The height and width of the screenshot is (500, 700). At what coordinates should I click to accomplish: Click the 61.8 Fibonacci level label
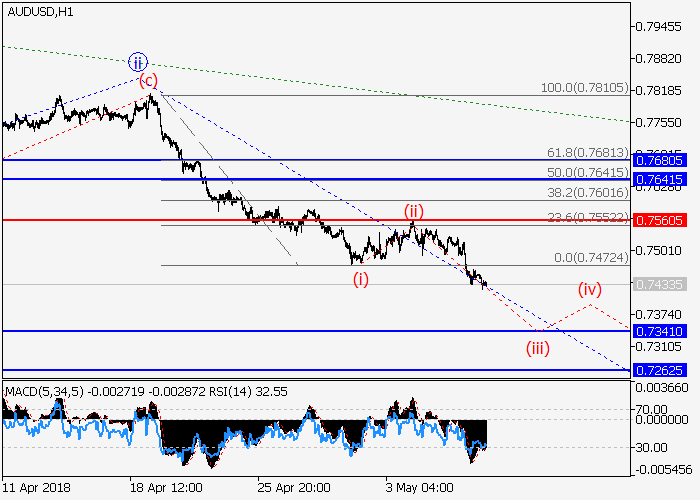tap(588, 152)
